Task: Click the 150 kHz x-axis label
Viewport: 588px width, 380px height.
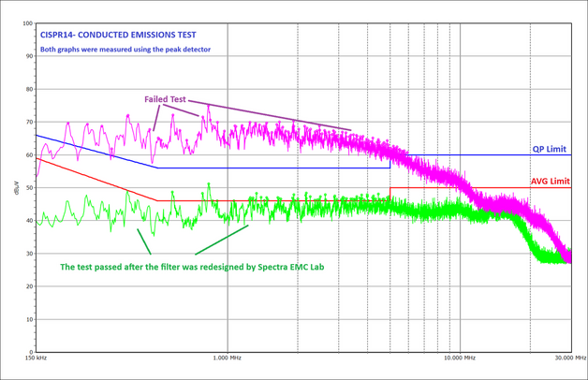Action: pyautogui.click(x=36, y=358)
